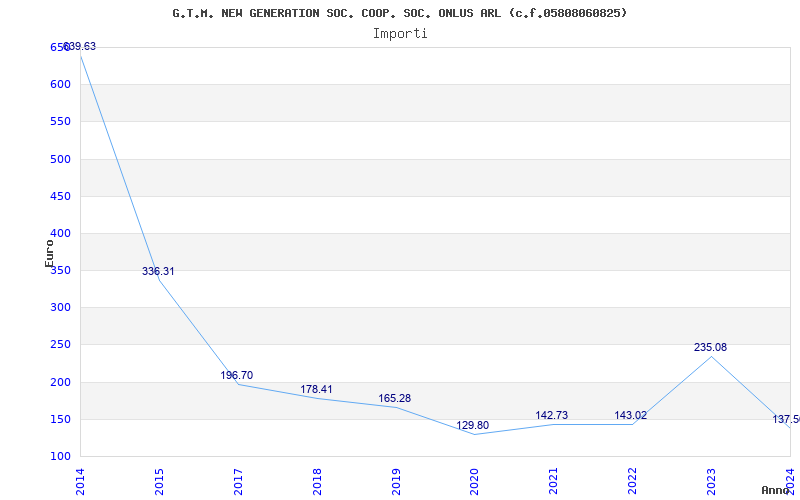This screenshot has height=500, width=800.
Task: Select data value 196.70
Action: pos(237,376)
